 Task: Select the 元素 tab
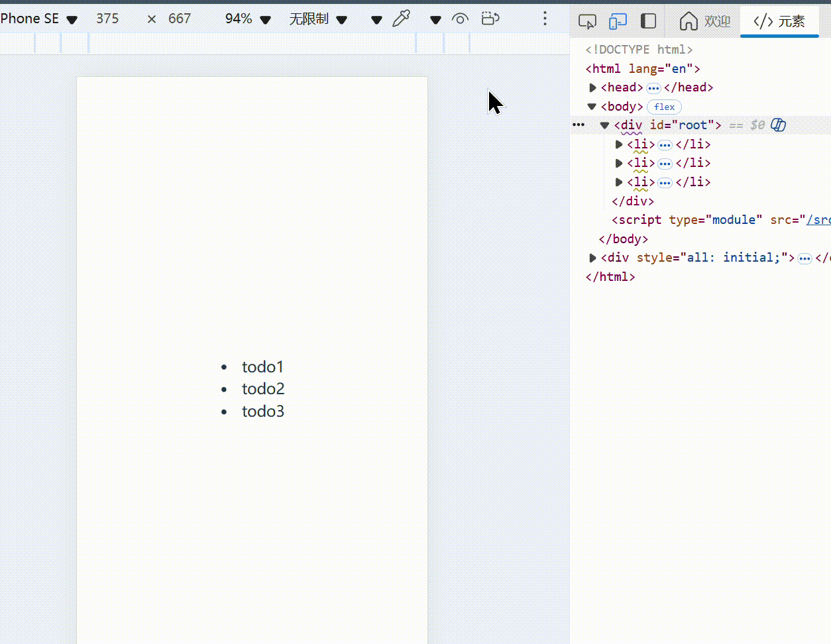779,21
